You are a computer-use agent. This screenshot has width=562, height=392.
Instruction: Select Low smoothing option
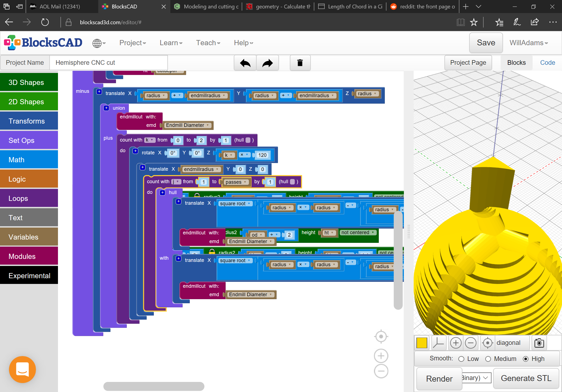click(x=461, y=359)
